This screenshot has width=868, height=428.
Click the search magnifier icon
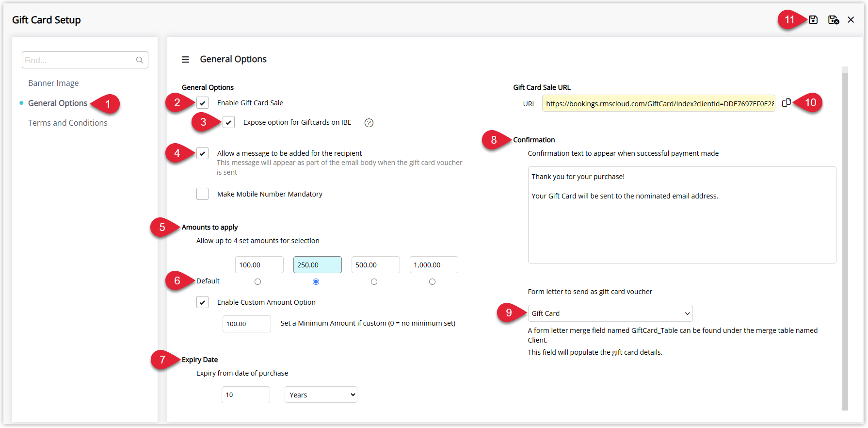tap(140, 60)
